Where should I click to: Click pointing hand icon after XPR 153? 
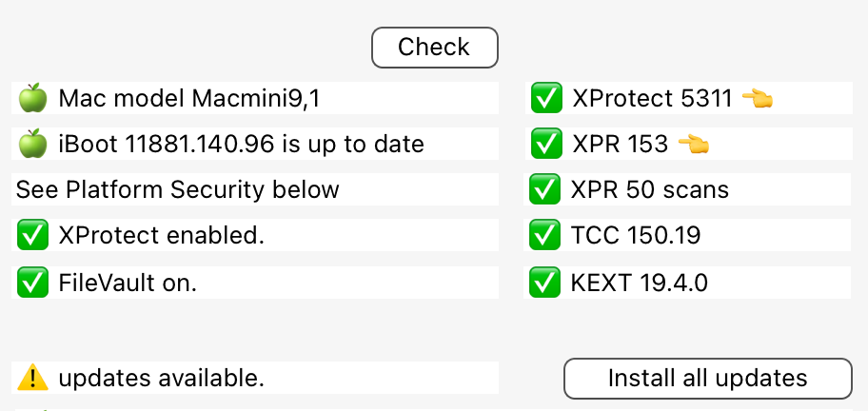coord(693,145)
